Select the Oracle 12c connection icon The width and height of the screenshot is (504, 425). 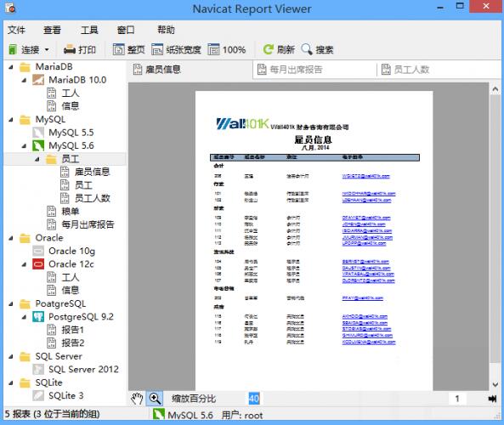38,264
